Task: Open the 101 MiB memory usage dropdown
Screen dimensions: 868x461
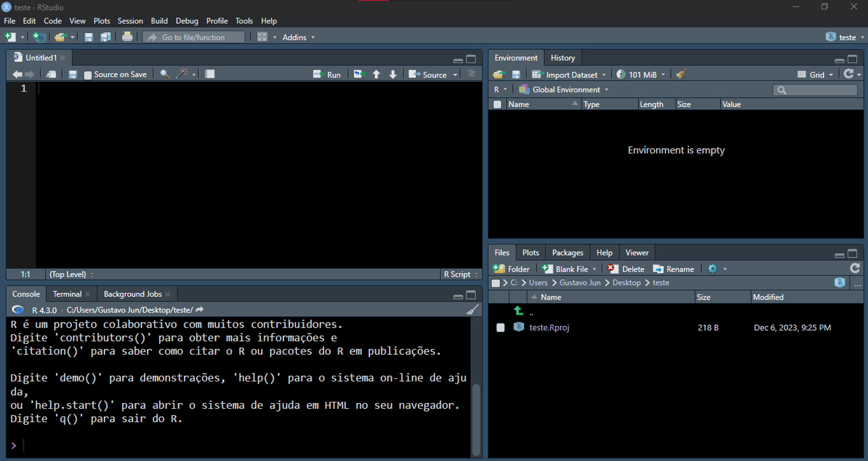Action: point(641,75)
